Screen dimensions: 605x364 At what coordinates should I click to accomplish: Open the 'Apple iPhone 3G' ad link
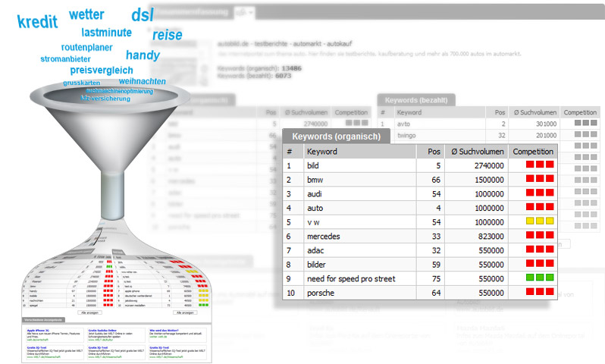click(38, 331)
